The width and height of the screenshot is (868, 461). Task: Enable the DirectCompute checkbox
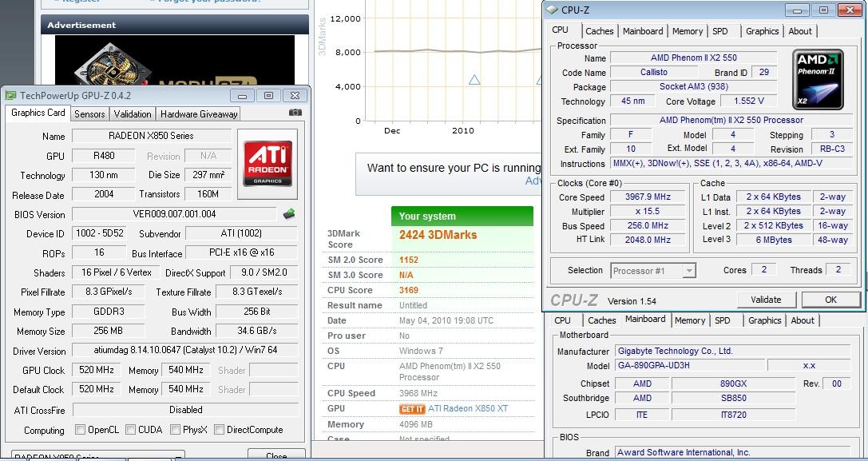220,429
